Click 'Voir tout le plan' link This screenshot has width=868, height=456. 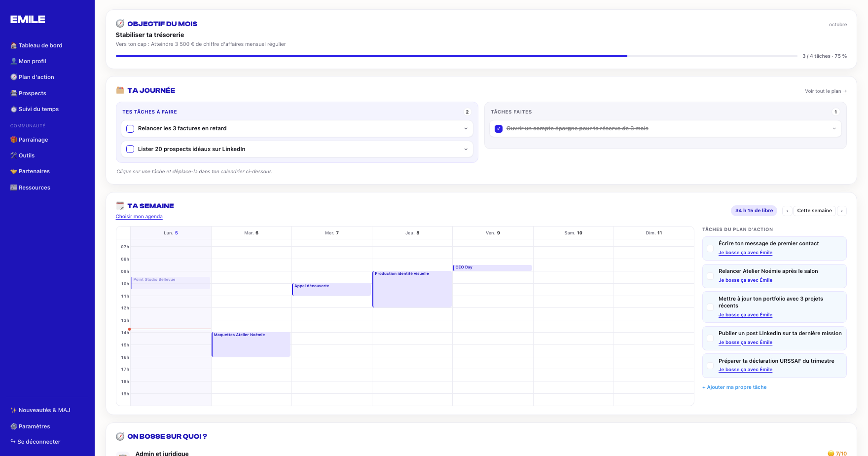pos(826,91)
